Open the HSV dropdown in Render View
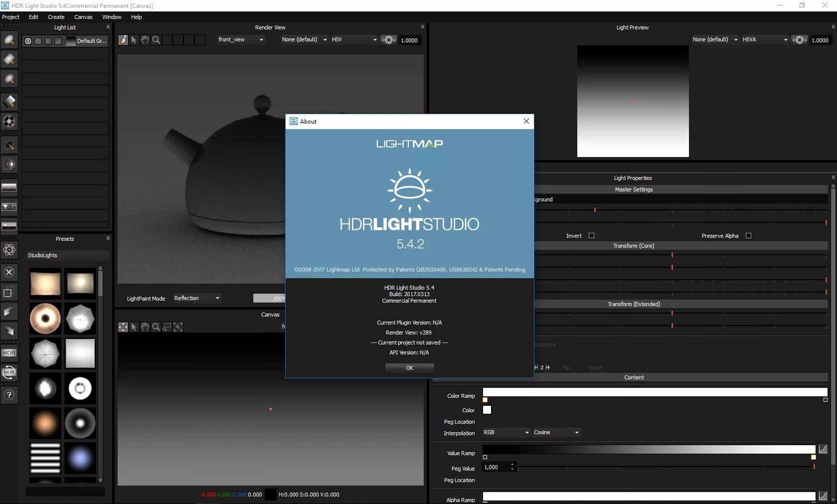 point(354,40)
